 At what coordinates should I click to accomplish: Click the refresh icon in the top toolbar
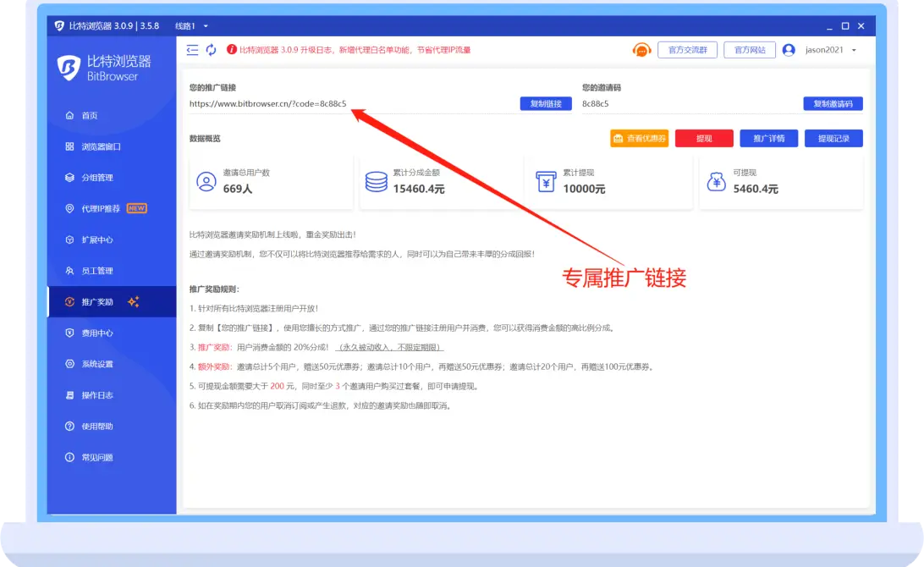211,50
